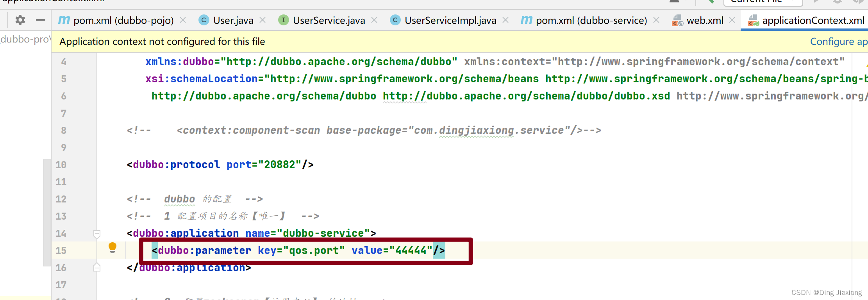
Task: Close the UserService.java tab
Action: [374, 20]
